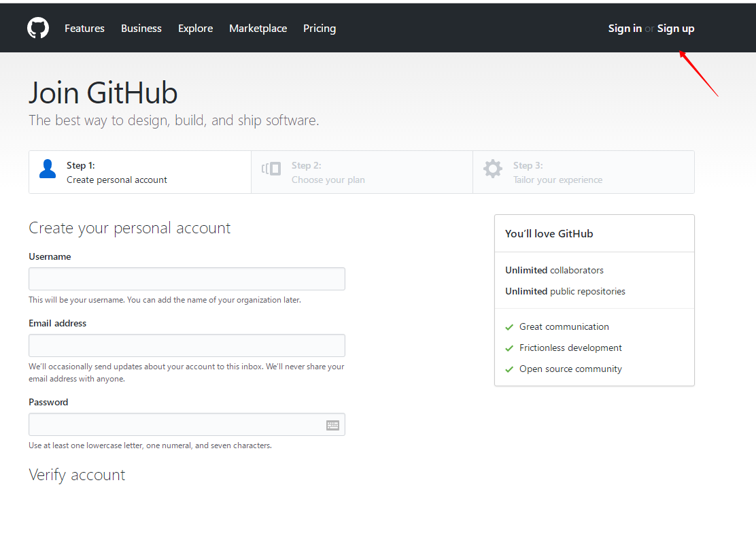Focus the Username input field
The image size is (756, 540).
tap(187, 279)
